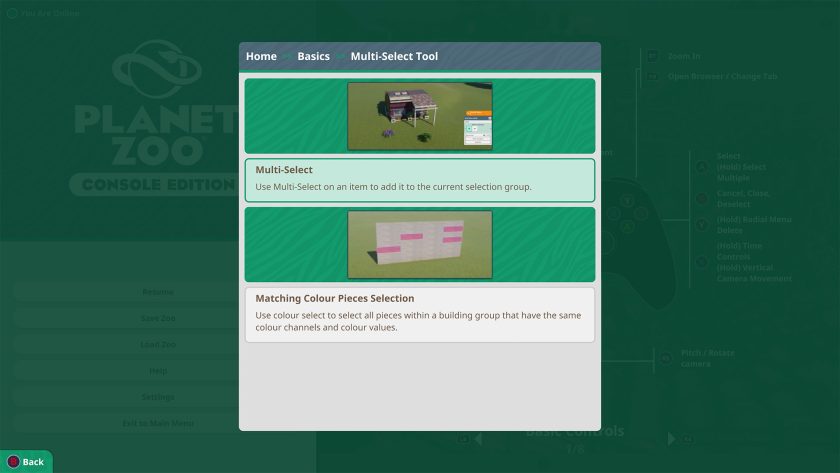The image size is (840, 473).
Task: Open the Multi-Select help card
Action: (419, 180)
